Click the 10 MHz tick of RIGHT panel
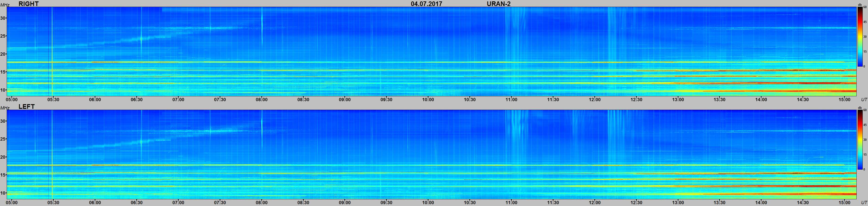868x206 pixels. tap(3, 90)
